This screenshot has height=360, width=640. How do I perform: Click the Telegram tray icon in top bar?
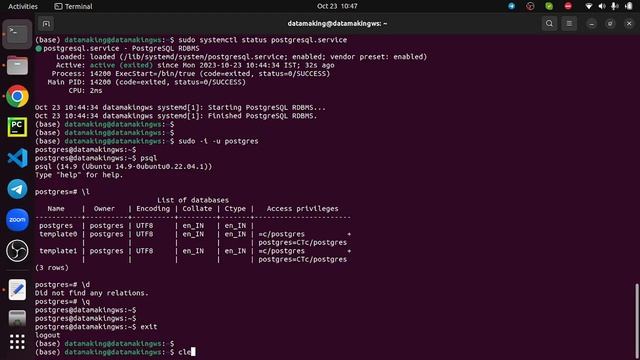[511, 6]
